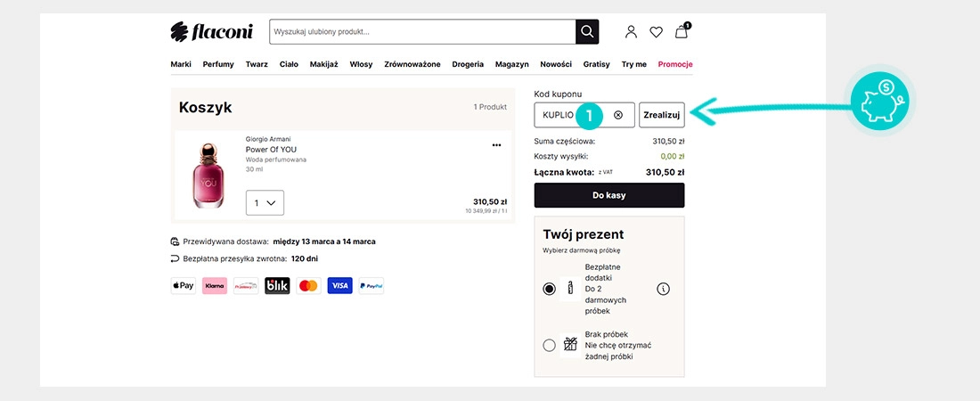Click the sample bottle icon
Image resolution: width=980 pixels, height=401 pixels.
point(569,289)
